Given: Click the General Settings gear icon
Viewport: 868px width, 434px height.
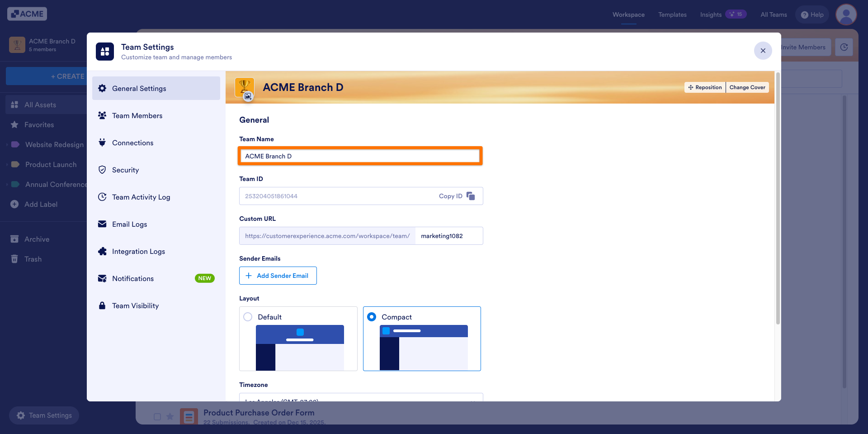Looking at the screenshot, I should tap(102, 88).
